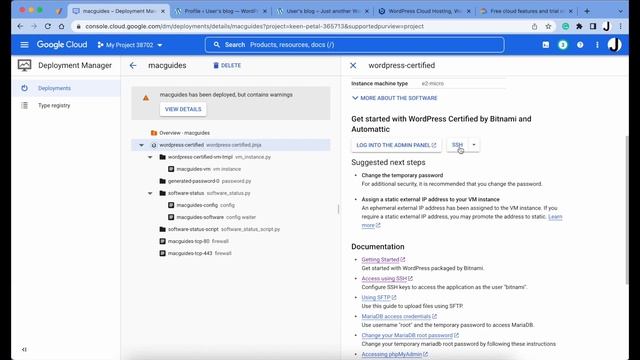Select macguides-tcp-80 firewall resource
This screenshot has height=360, width=640.
(231, 241)
